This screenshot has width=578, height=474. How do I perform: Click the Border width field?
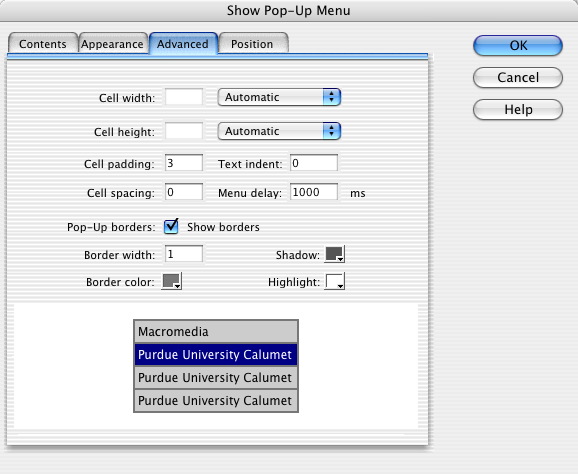tap(184, 254)
